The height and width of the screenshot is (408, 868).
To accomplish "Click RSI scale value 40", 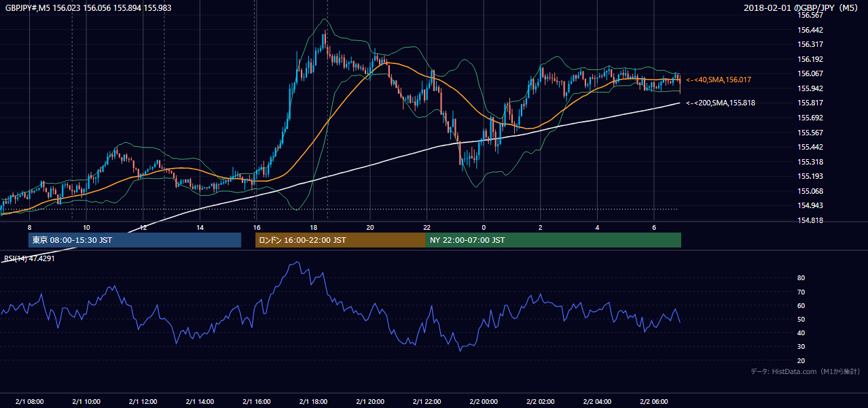I will pos(801,333).
